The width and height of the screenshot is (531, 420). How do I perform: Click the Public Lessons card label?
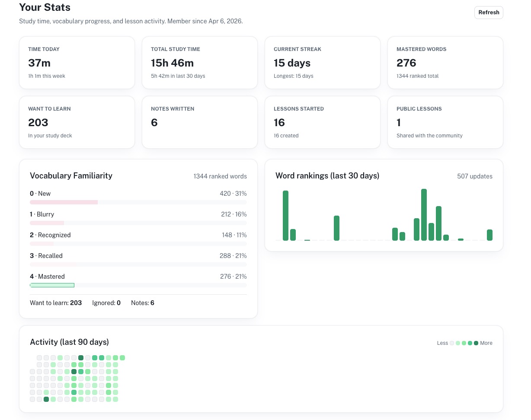(419, 109)
